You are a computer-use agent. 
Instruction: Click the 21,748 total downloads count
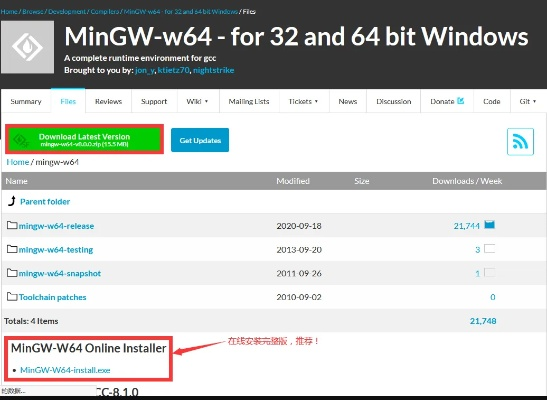pos(483,321)
